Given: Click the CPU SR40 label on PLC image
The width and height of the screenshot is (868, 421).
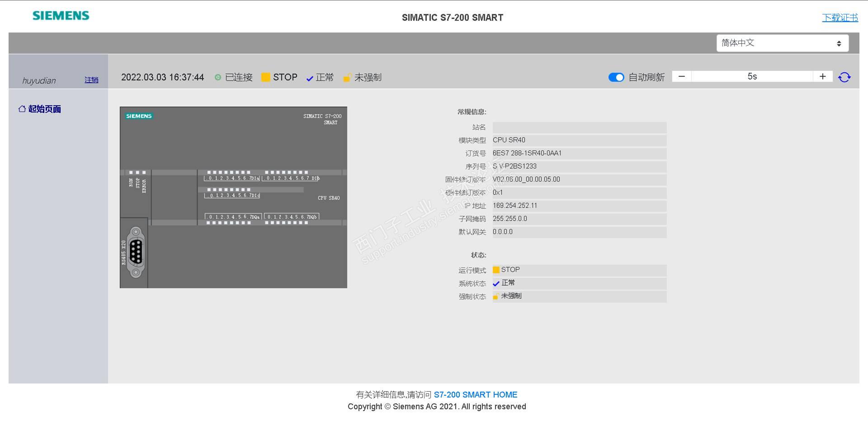Looking at the screenshot, I should click(x=329, y=198).
